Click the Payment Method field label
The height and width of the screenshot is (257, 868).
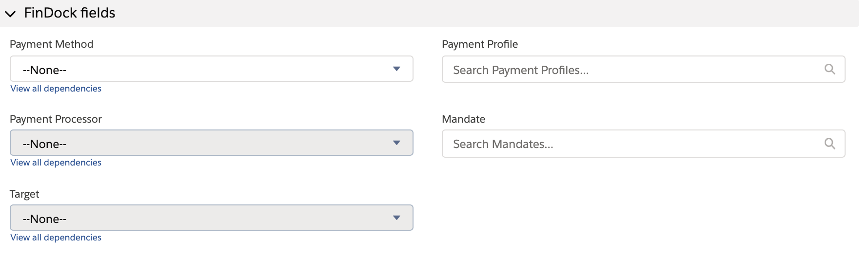tap(52, 44)
